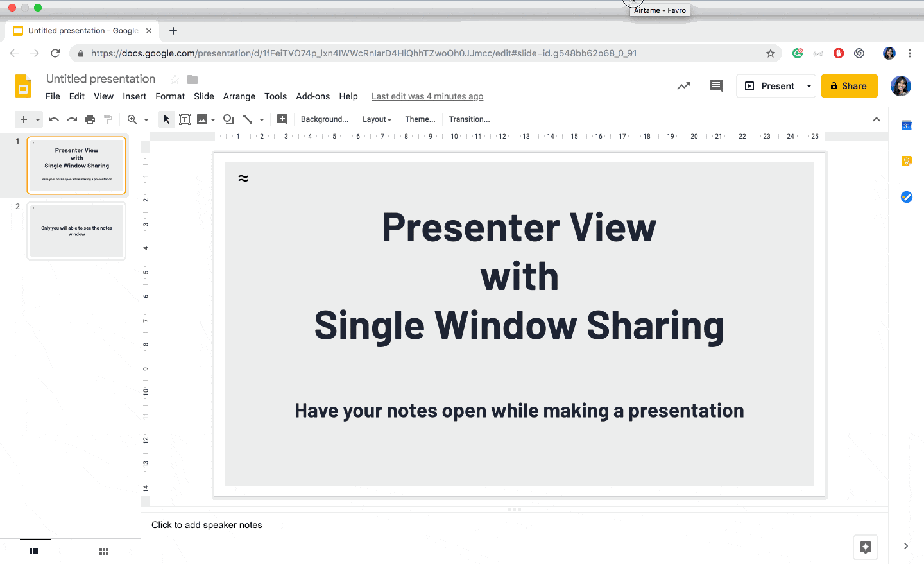Viewport: 924px width, 564px height.
Task: Click the browser address bar URL
Action: [364, 53]
